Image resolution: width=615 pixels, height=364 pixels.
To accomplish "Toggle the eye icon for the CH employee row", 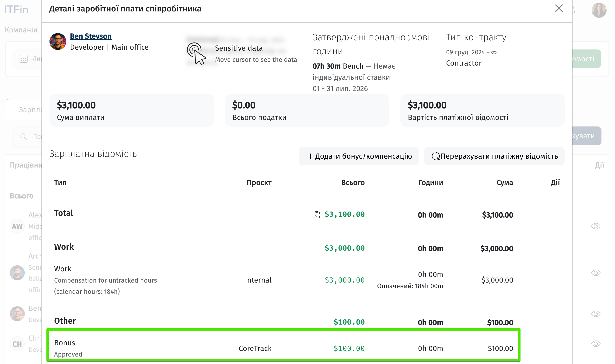I will pos(595,344).
